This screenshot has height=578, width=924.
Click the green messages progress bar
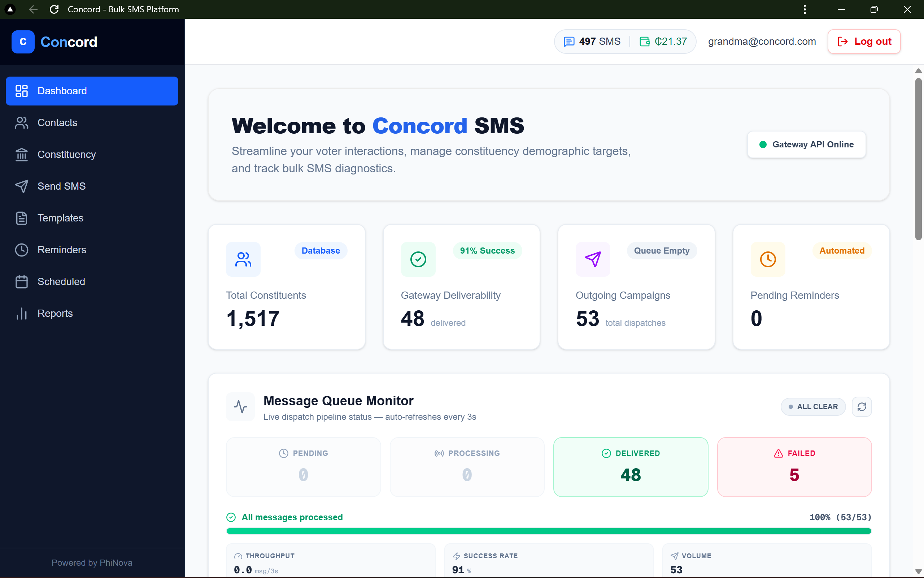pyautogui.click(x=549, y=531)
